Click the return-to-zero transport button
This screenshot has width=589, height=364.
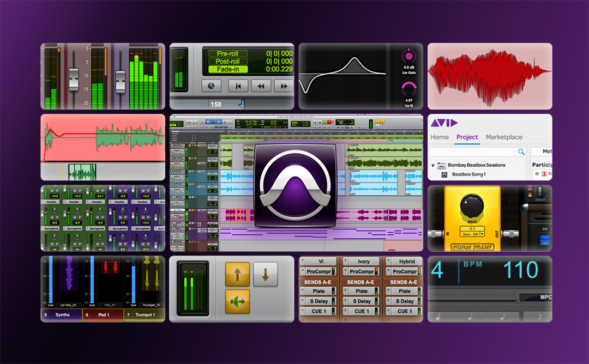click(238, 86)
